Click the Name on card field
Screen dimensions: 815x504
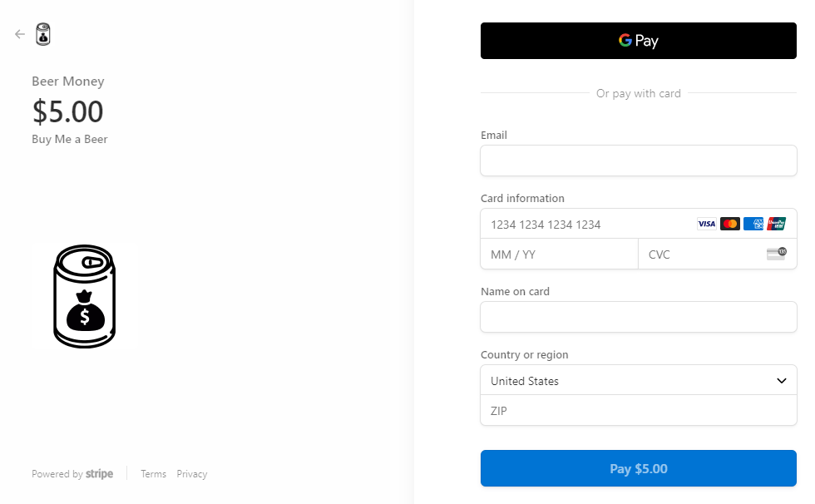[638, 317]
